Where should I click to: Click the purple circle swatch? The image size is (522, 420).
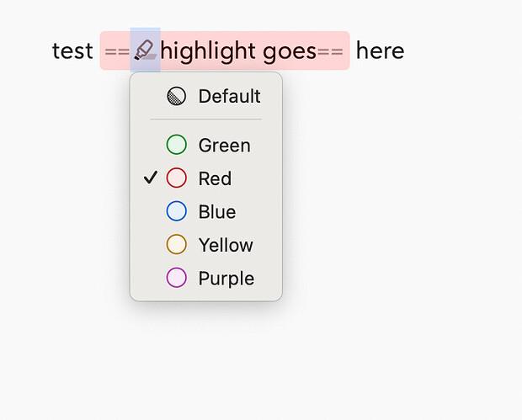[177, 278]
